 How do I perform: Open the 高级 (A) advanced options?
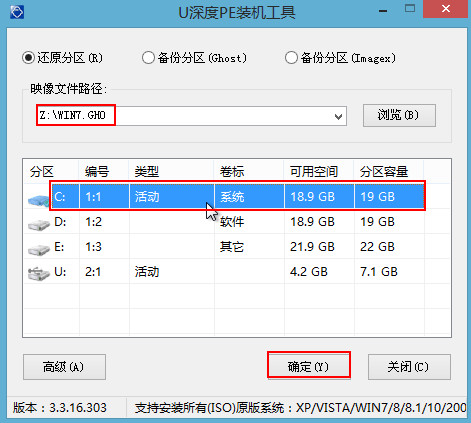pyautogui.click(x=64, y=367)
